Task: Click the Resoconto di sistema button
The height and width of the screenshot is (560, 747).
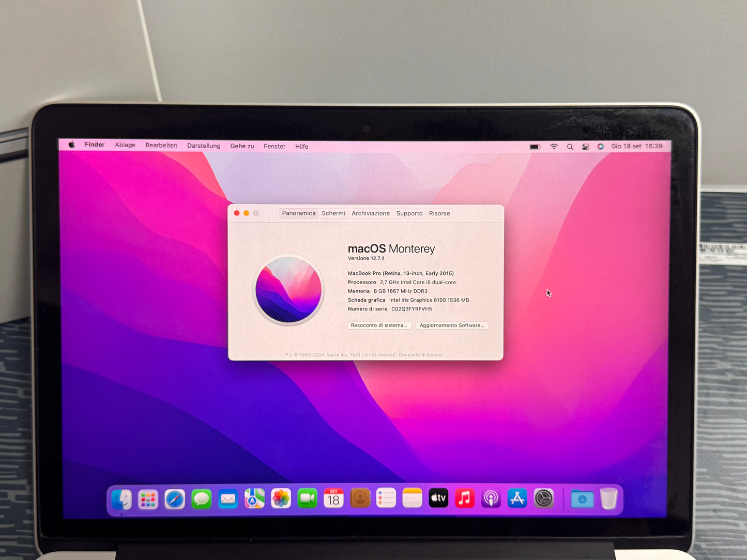Action: tap(379, 325)
